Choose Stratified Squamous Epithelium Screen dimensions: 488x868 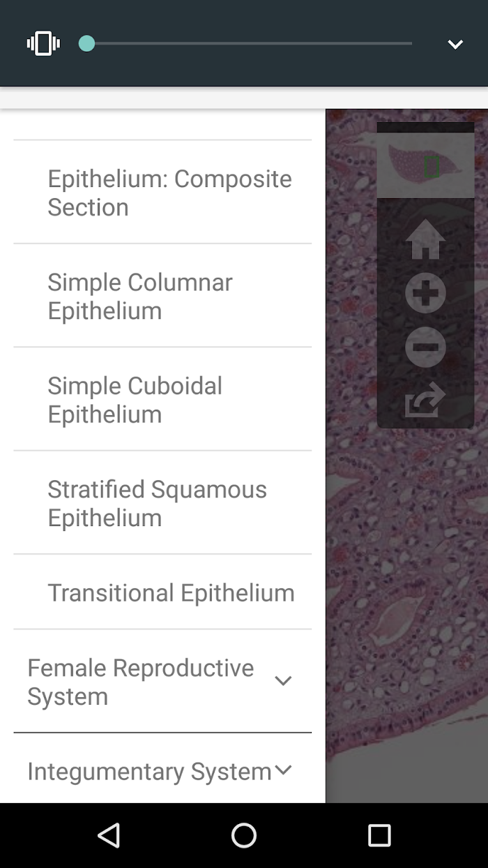162,503
